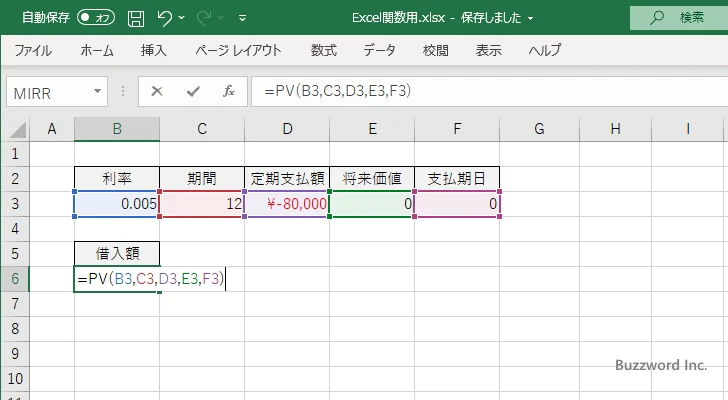Confirm formula with the checkmark icon
The width and height of the screenshot is (728, 400).
[193, 91]
